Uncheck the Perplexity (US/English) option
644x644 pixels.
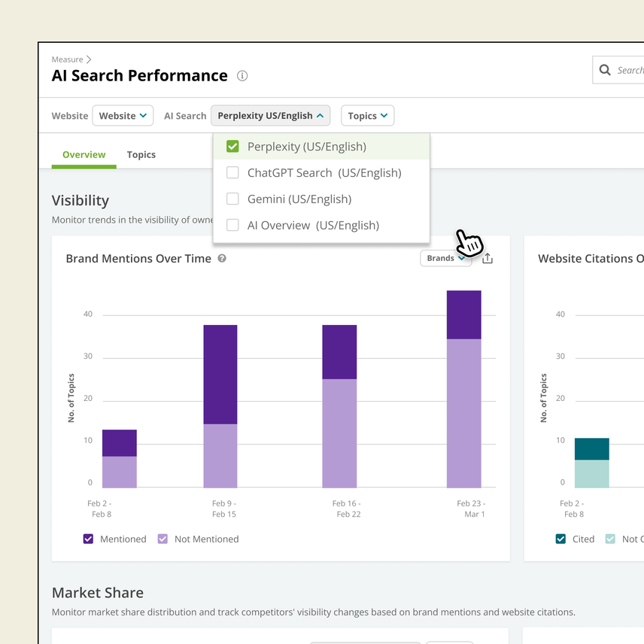click(x=232, y=146)
